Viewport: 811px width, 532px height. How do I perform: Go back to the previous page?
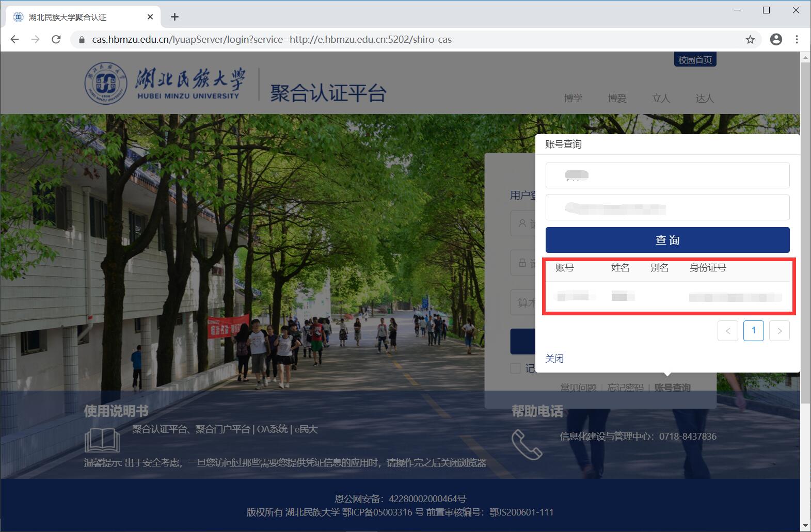pos(14,39)
